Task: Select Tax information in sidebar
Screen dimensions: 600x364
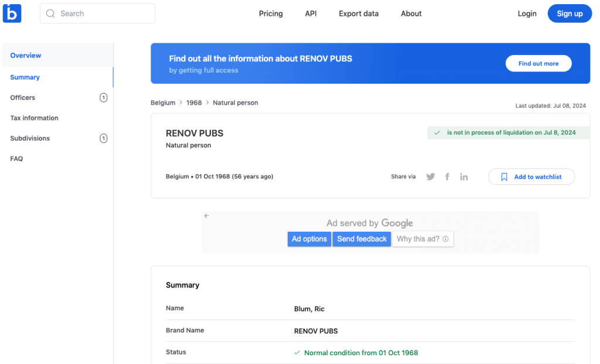Action: pyautogui.click(x=34, y=118)
